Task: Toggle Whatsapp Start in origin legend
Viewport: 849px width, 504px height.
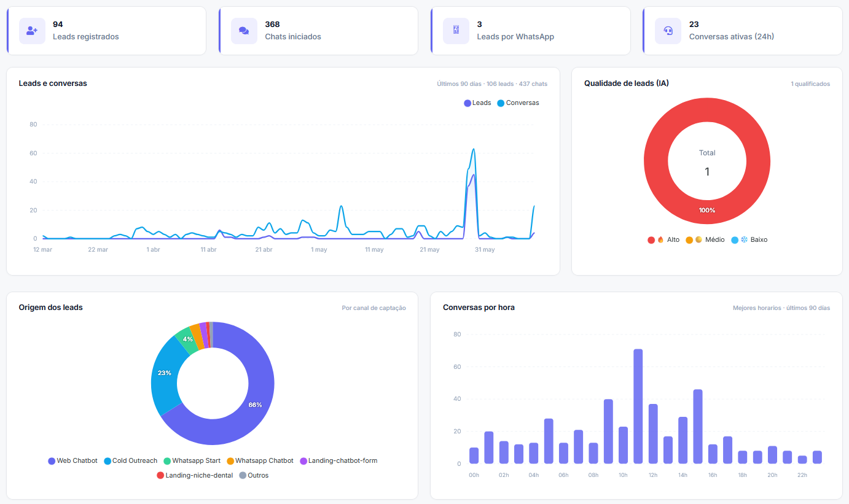Action: click(x=192, y=461)
